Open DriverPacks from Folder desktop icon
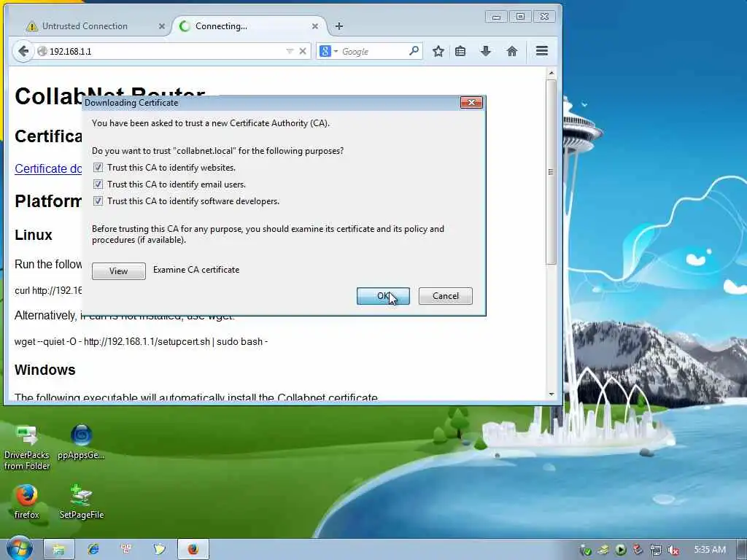 27,448
